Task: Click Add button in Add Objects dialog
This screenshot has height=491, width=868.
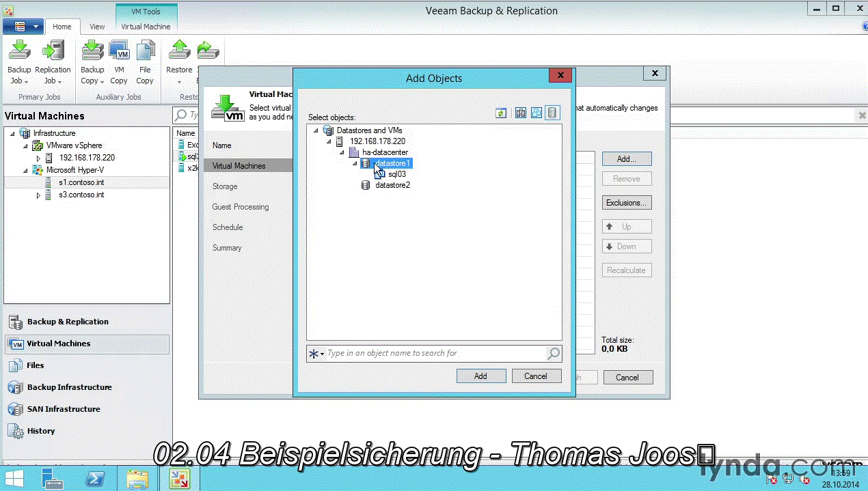Action: (x=480, y=376)
